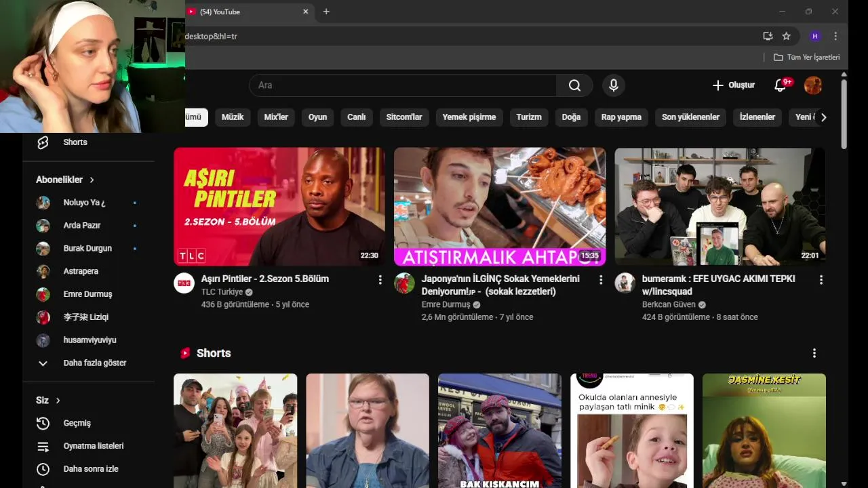This screenshot has width=868, height=488.
Task: Open husamviyuviyu subscription
Action: tap(88, 340)
